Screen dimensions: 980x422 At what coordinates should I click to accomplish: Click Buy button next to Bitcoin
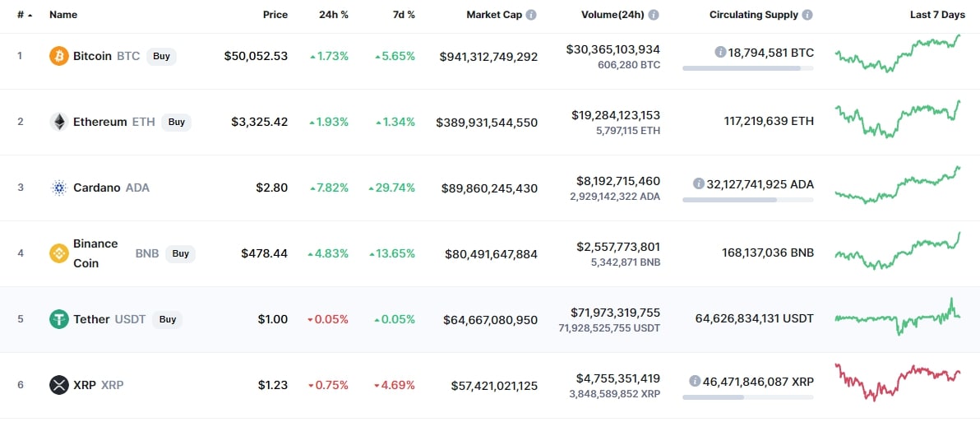(x=162, y=56)
